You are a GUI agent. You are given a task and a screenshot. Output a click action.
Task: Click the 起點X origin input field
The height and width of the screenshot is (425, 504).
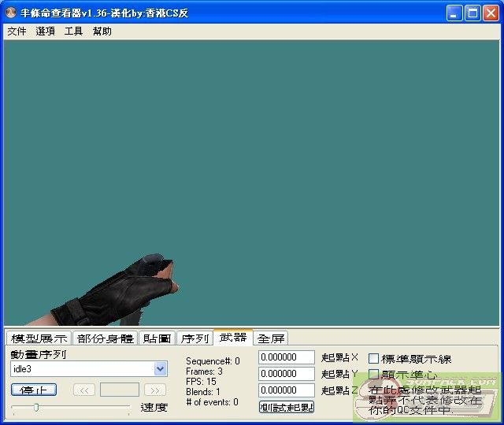tap(287, 357)
